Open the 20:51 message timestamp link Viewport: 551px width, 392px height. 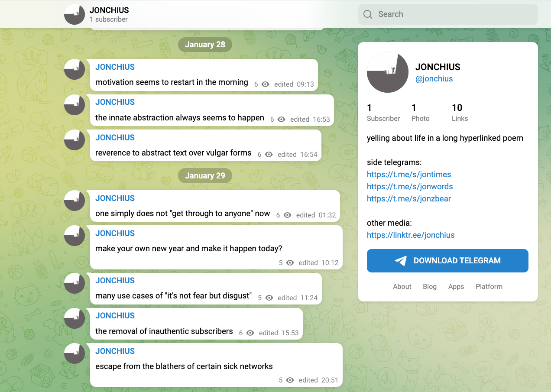[x=330, y=380]
